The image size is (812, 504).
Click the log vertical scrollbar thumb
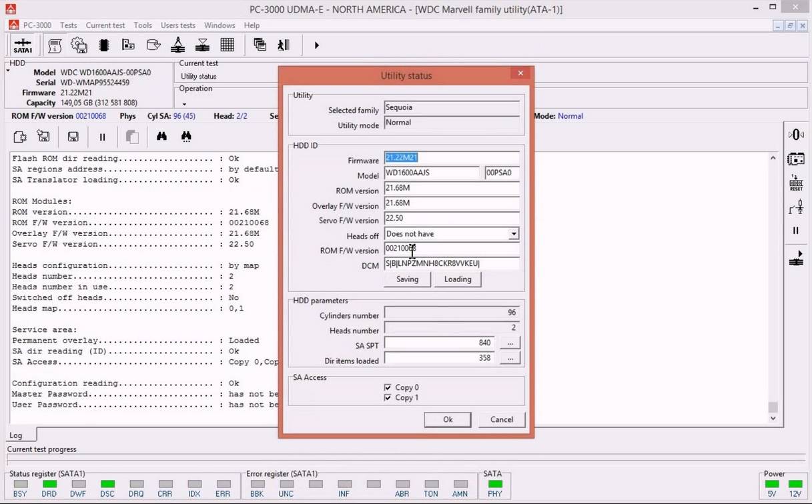pos(773,407)
